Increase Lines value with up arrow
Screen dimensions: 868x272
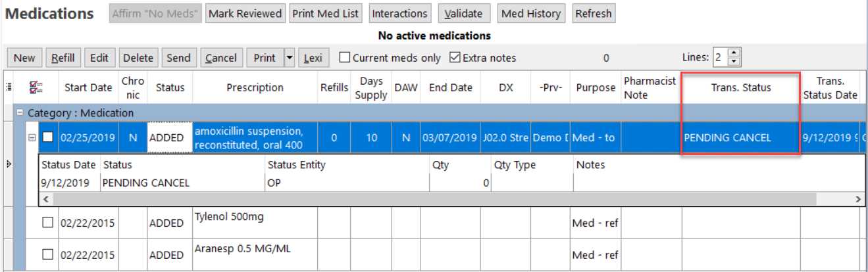(x=735, y=53)
